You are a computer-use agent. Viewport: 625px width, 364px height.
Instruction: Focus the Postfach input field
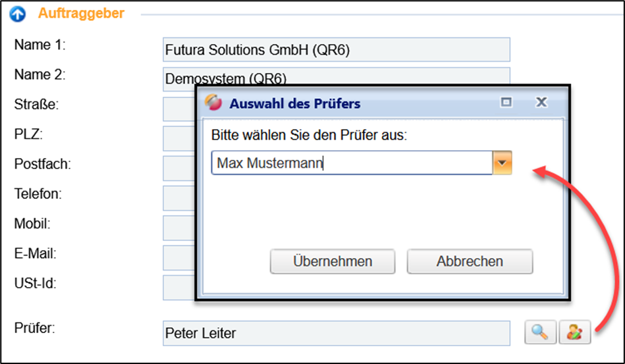point(178,168)
